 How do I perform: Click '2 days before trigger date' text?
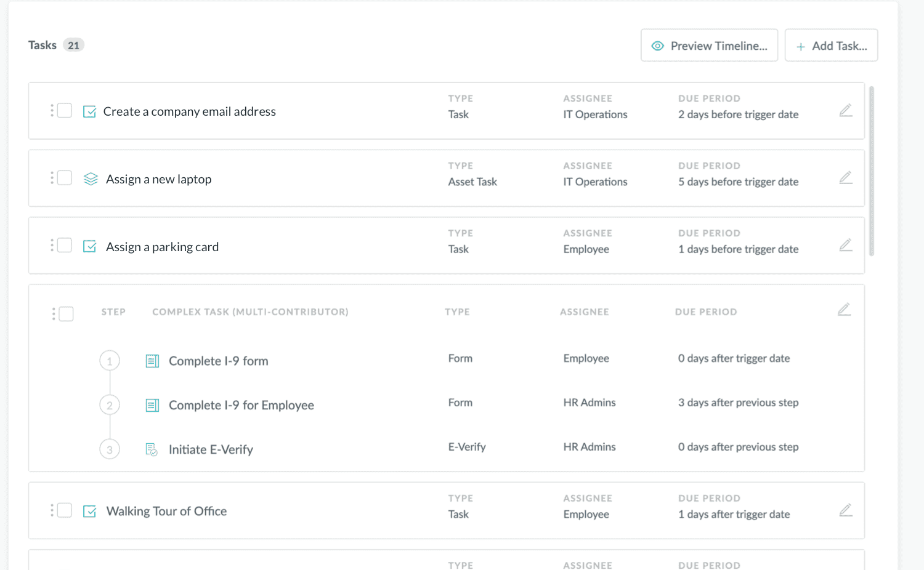pyautogui.click(x=739, y=114)
